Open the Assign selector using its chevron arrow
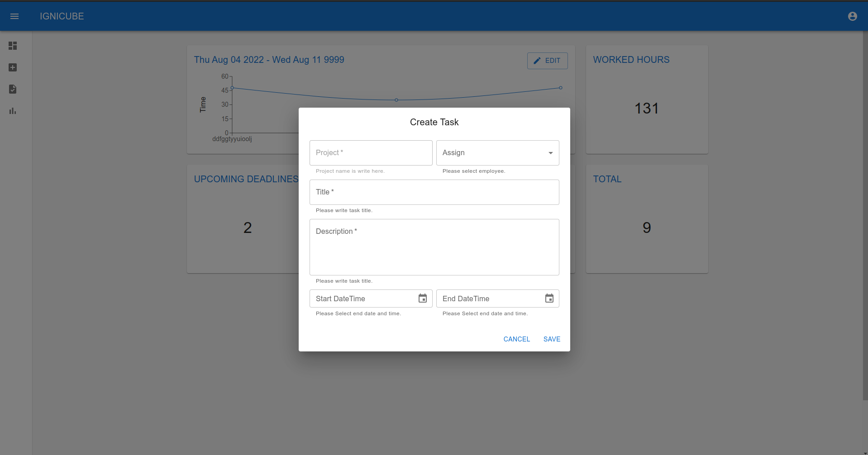868x455 pixels. coord(550,153)
